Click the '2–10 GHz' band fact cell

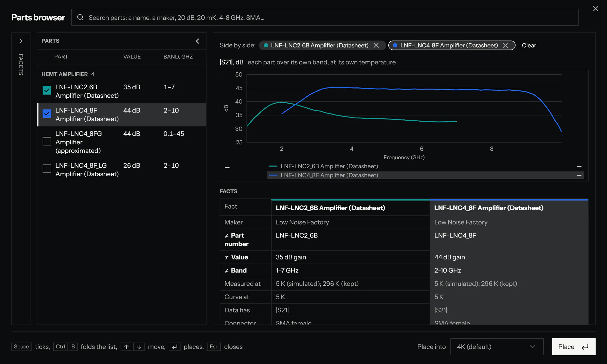(x=509, y=270)
